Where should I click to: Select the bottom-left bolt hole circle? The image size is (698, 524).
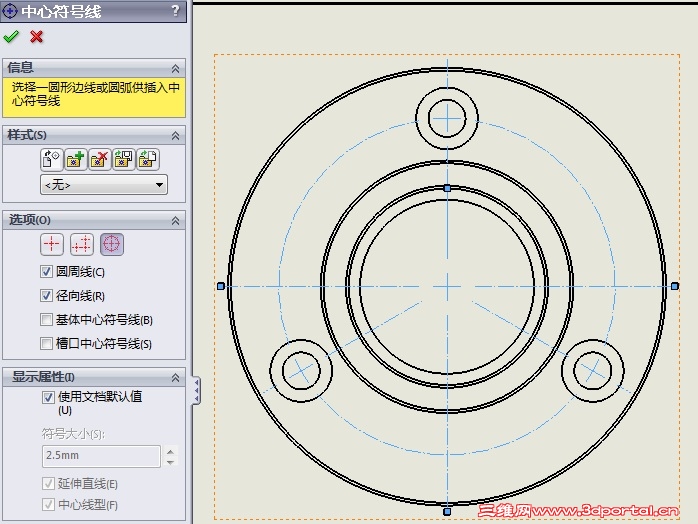tap(301, 370)
